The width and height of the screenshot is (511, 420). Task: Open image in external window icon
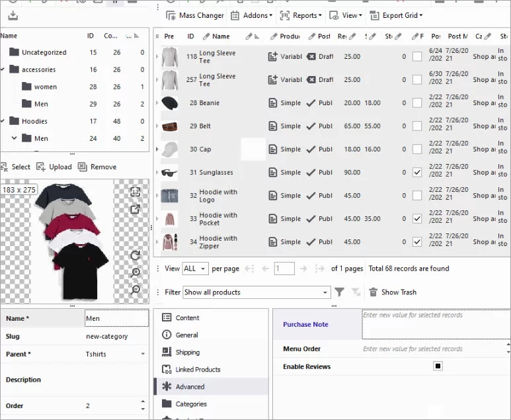point(136,209)
